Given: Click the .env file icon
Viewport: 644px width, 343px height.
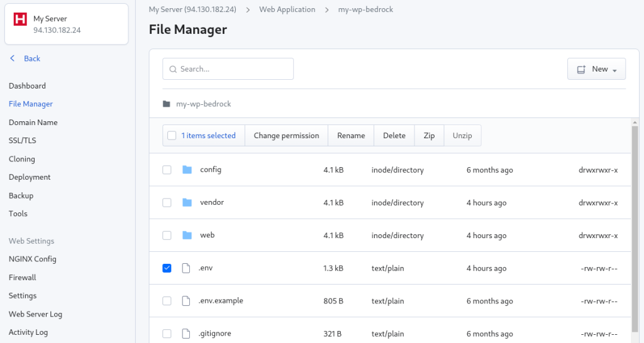Looking at the screenshot, I should pyautogui.click(x=186, y=268).
